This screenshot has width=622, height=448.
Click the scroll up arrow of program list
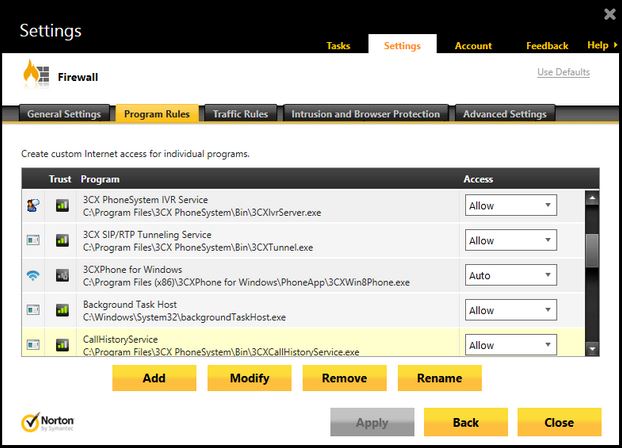coord(592,198)
